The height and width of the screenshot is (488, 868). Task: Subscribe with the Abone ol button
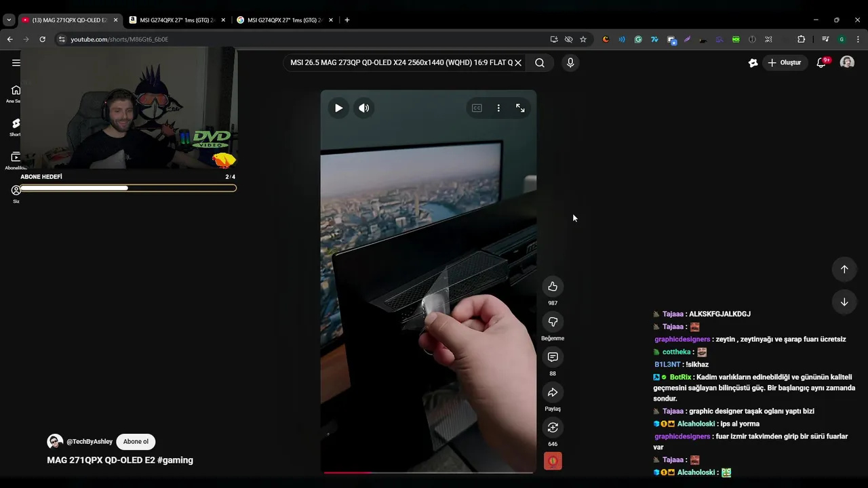pos(136,442)
